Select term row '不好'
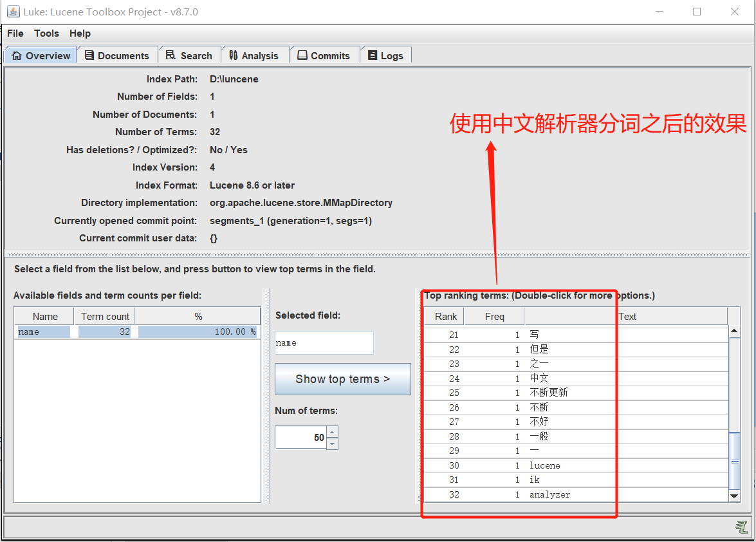 click(x=576, y=422)
